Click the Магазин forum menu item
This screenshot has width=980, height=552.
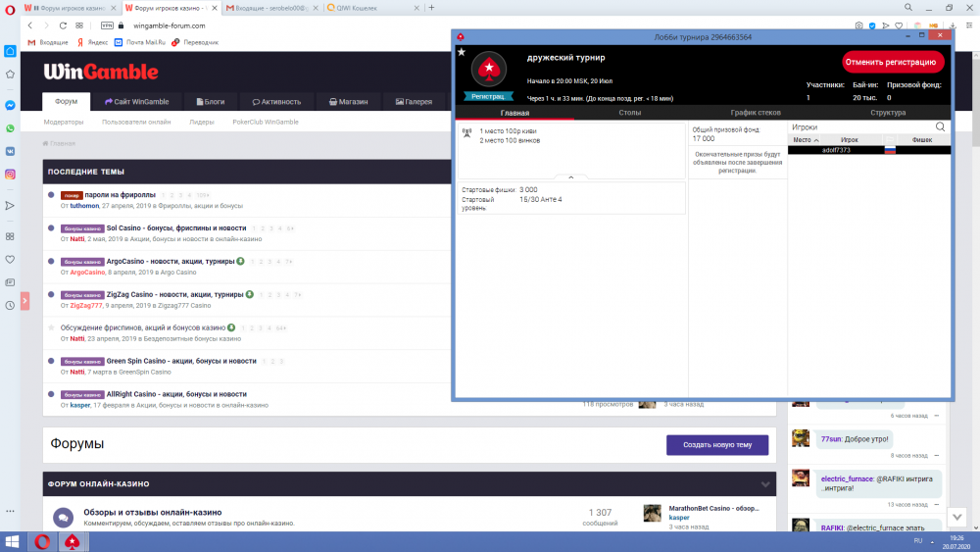(x=348, y=101)
